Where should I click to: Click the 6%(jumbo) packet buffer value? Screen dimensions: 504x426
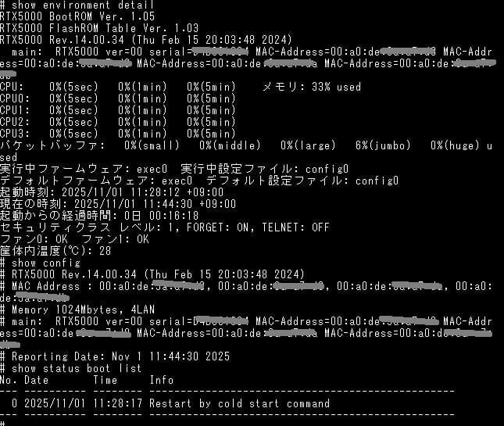(x=383, y=145)
